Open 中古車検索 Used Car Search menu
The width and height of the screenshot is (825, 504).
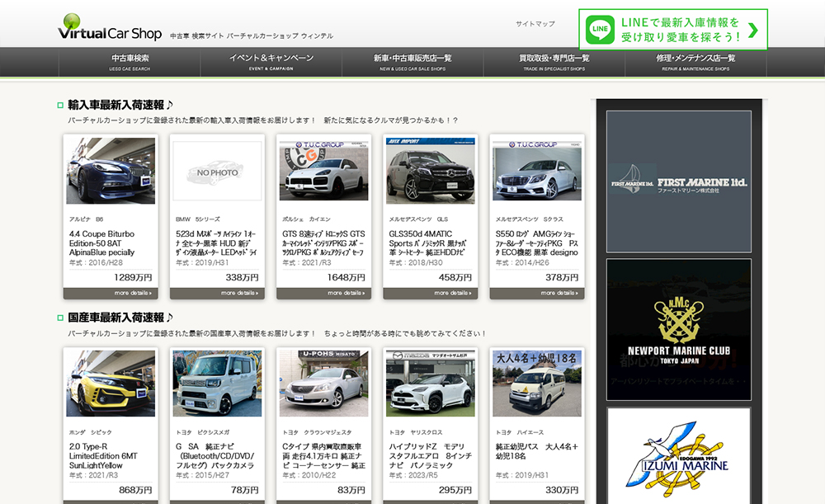130,62
